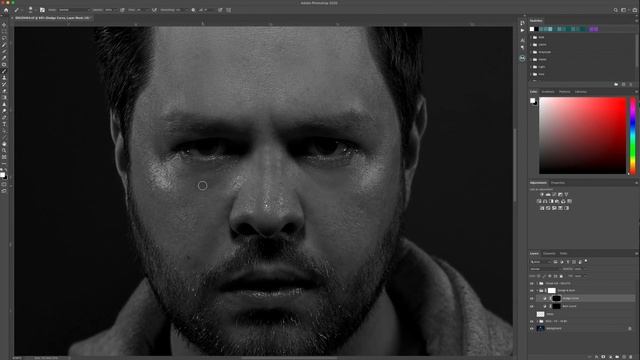
Task: Switch to the Gradients tab
Action: pos(548,92)
